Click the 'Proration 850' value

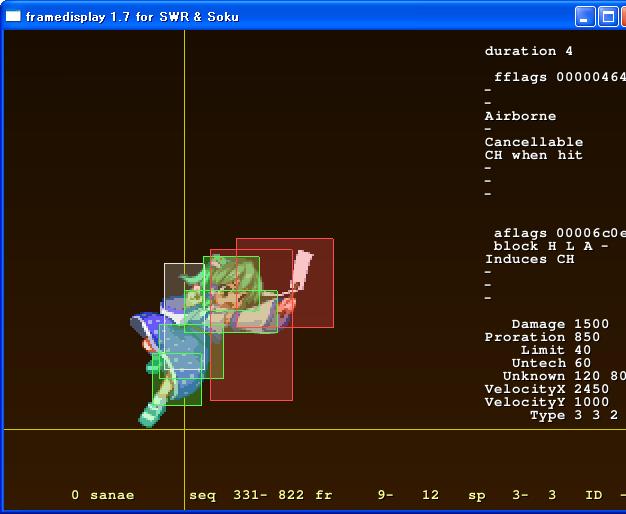click(542, 337)
